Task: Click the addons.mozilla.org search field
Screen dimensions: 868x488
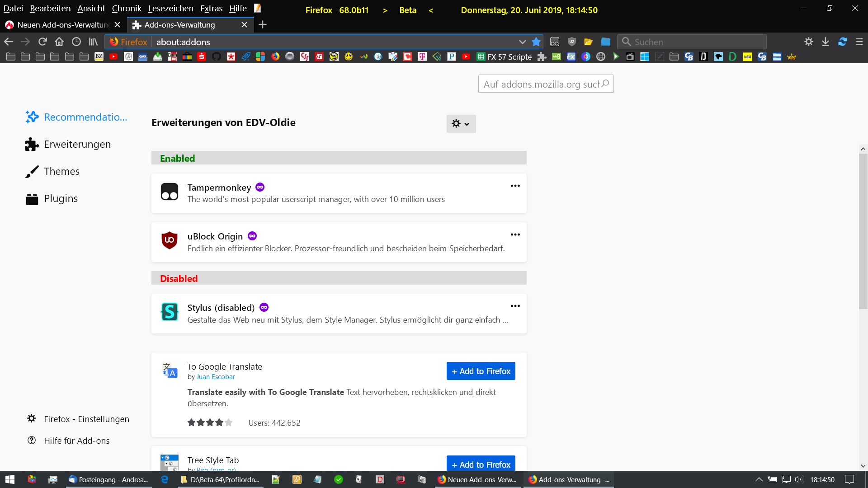Action: point(541,84)
